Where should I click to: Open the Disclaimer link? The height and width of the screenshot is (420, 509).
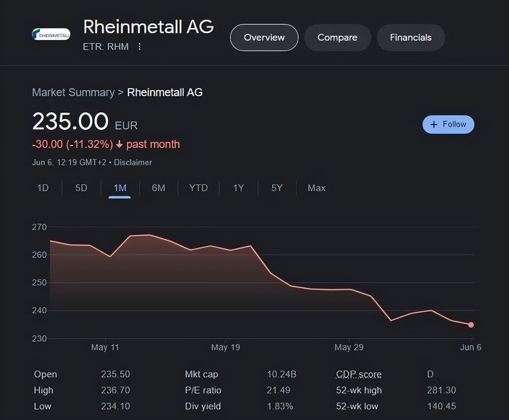[x=133, y=162]
